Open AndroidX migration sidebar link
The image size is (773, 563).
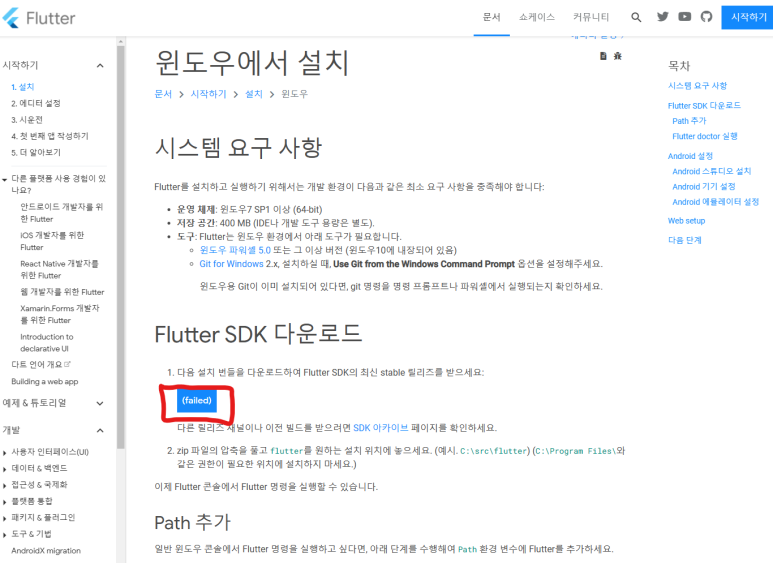(x=46, y=551)
